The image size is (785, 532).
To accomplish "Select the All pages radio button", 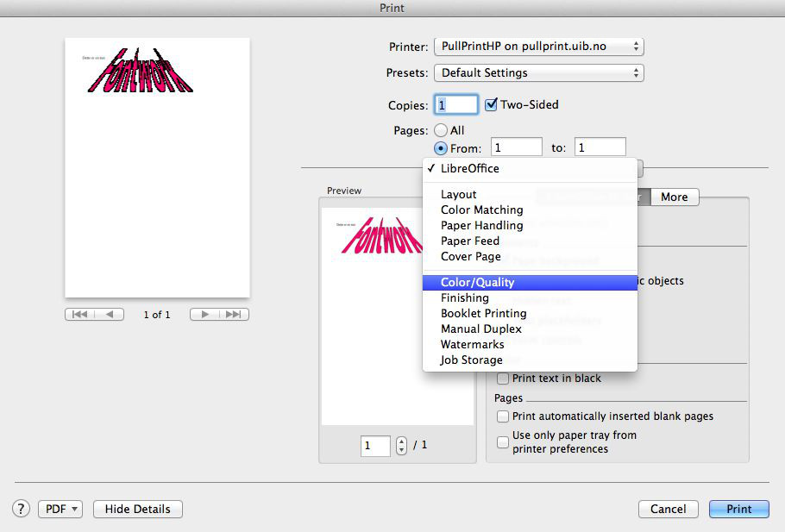I will [441, 130].
